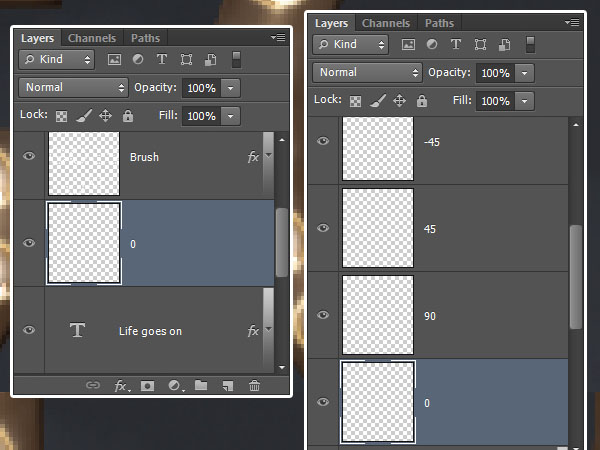This screenshot has width=600, height=450.
Task: Add a layer mask in left panel
Action: pyautogui.click(x=147, y=385)
